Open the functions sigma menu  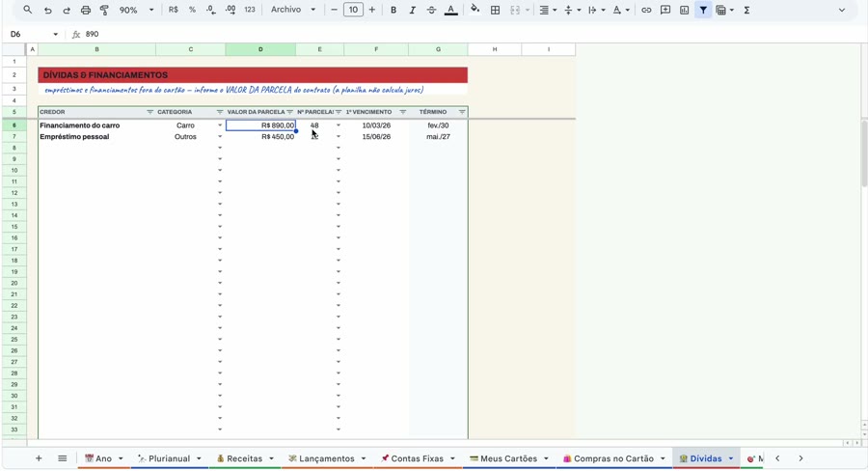[746, 10]
